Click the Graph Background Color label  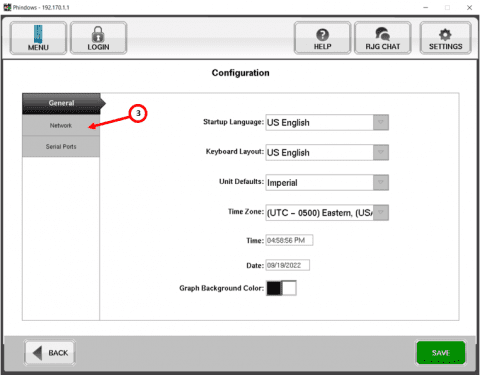[x=221, y=288]
